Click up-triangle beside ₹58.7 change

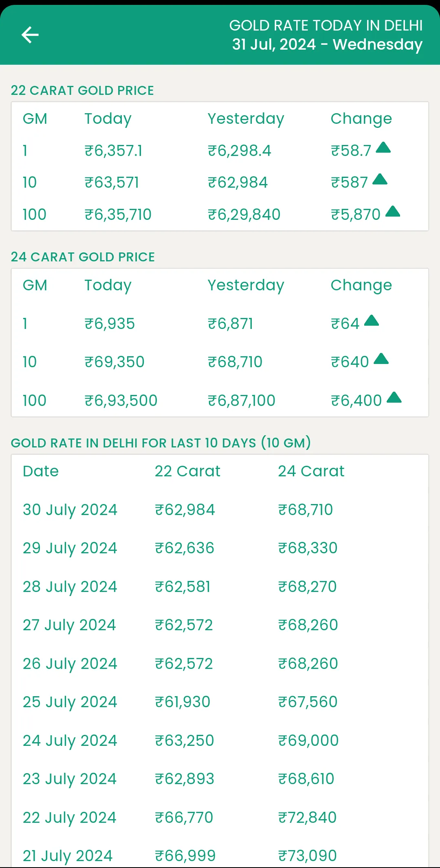point(383,147)
